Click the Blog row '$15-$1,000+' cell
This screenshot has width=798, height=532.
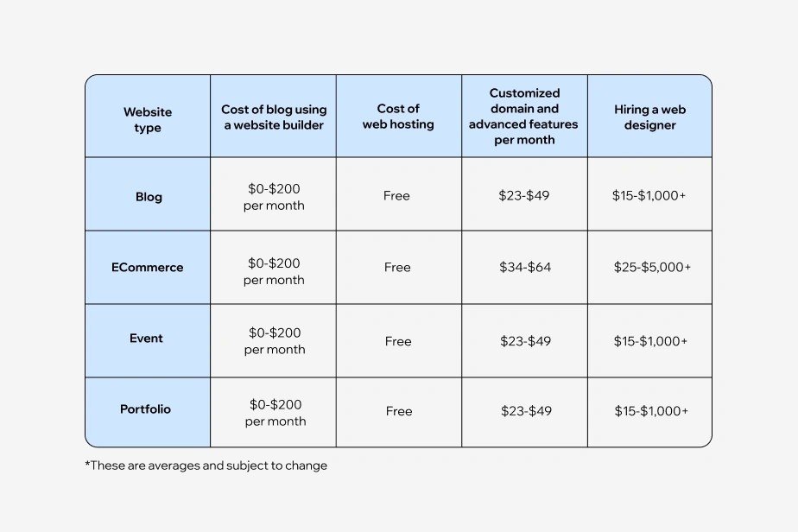pos(649,196)
